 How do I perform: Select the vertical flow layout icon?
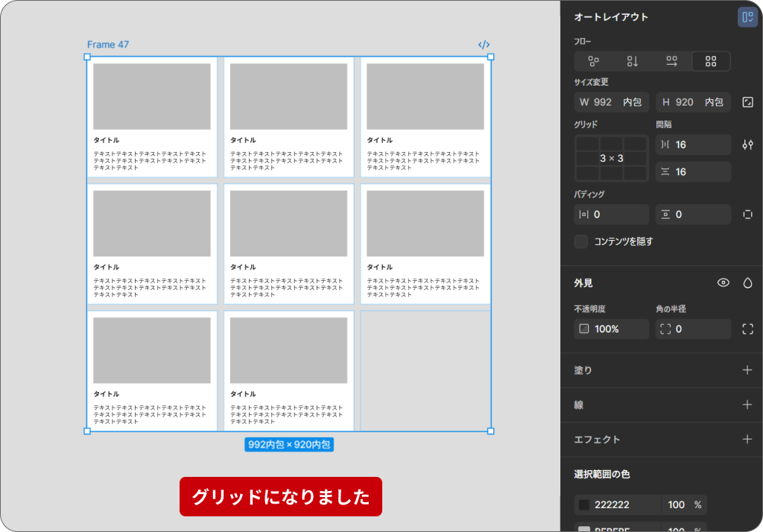633,61
